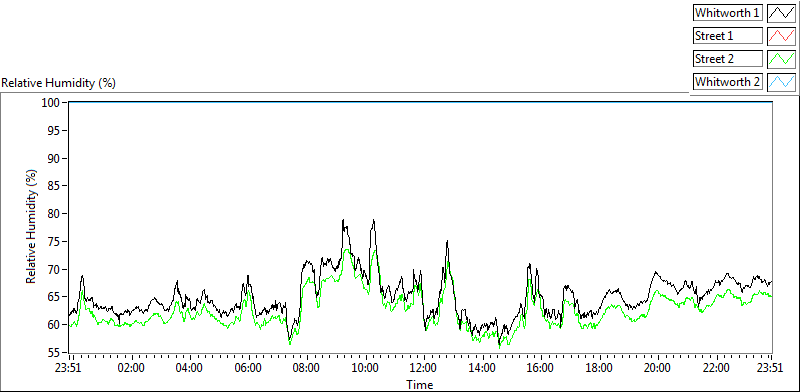Click the 100 value on the humidity axis

click(x=51, y=103)
